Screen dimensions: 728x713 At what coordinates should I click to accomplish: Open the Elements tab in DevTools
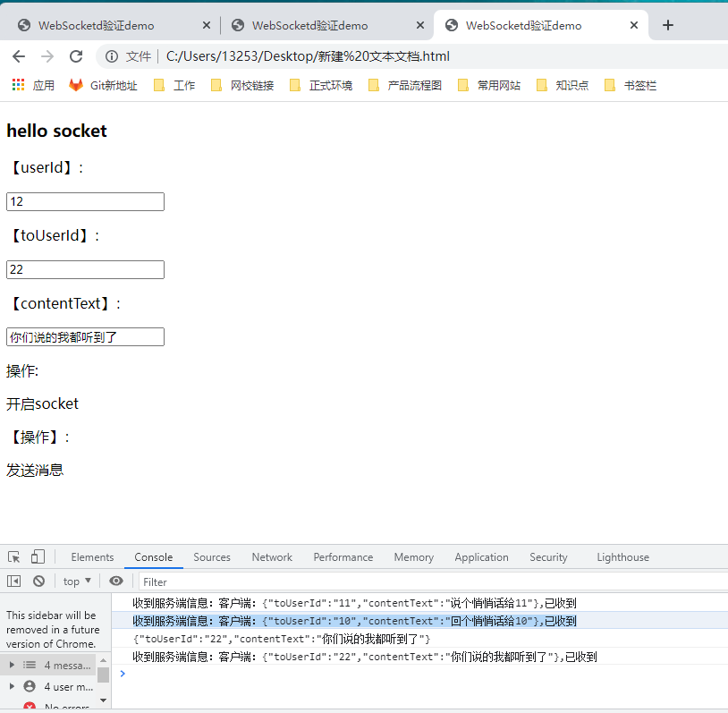92,557
